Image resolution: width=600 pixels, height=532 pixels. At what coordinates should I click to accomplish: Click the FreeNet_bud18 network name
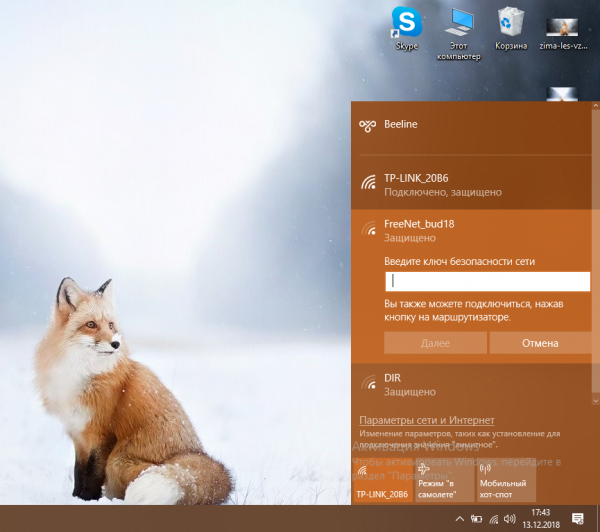[418, 224]
